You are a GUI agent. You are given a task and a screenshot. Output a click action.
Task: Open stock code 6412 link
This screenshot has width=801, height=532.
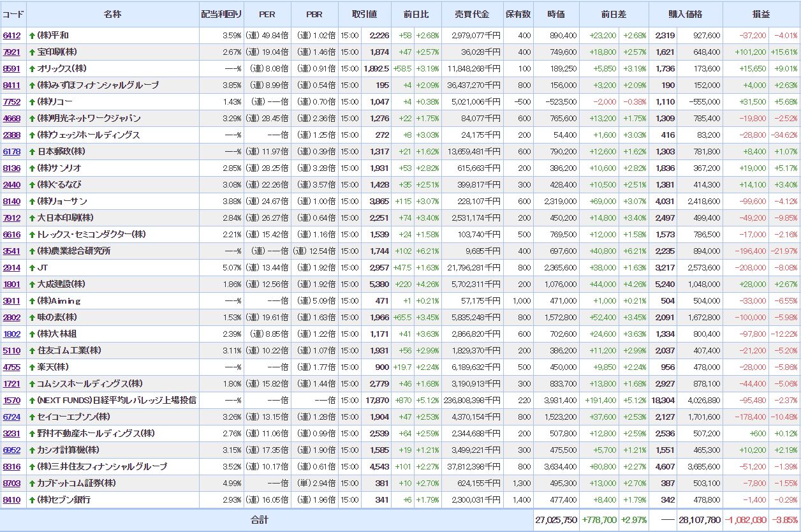[x=11, y=36]
